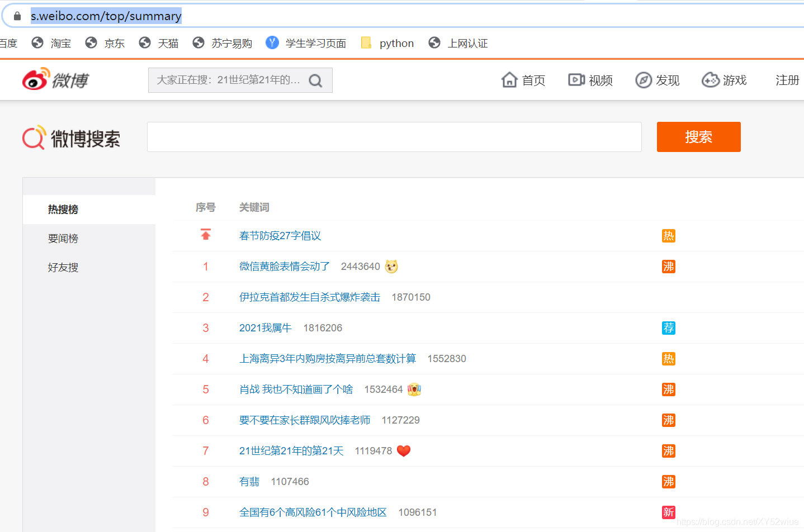Viewport: 804px width, 532px height.
Task: Open the 发现 compass icon
Action: 644,80
